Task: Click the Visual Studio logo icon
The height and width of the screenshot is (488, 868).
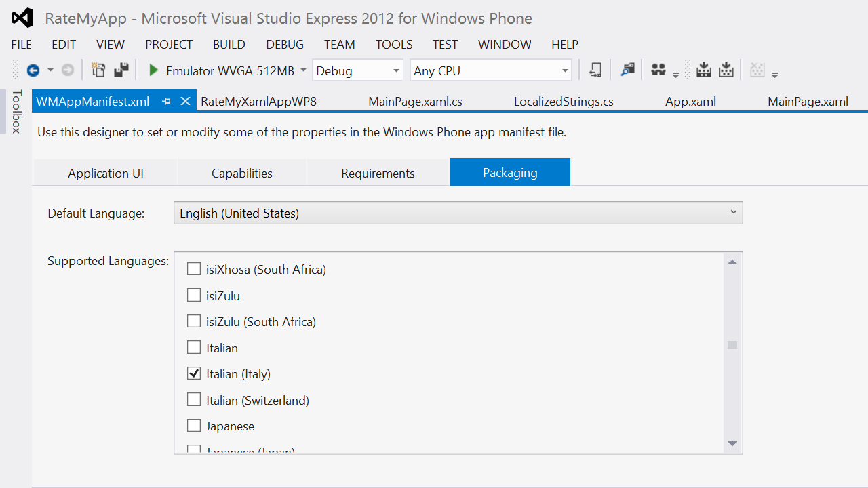Action: click(x=22, y=18)
